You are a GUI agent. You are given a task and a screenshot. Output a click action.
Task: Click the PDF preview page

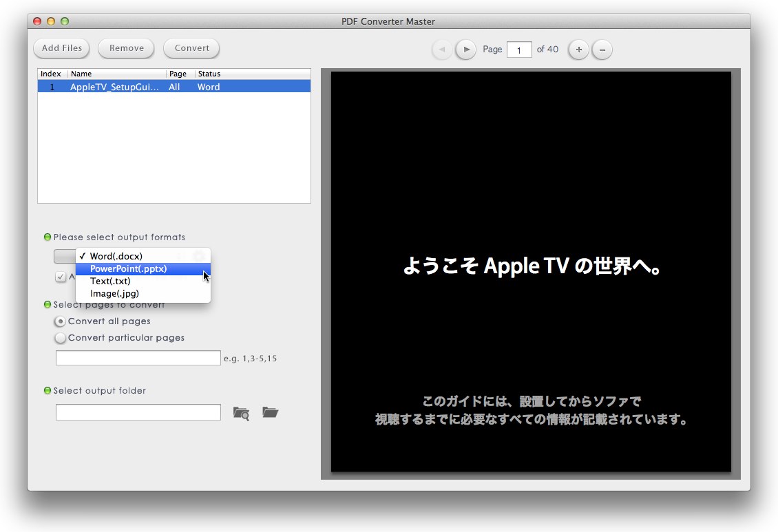[531, 272]
